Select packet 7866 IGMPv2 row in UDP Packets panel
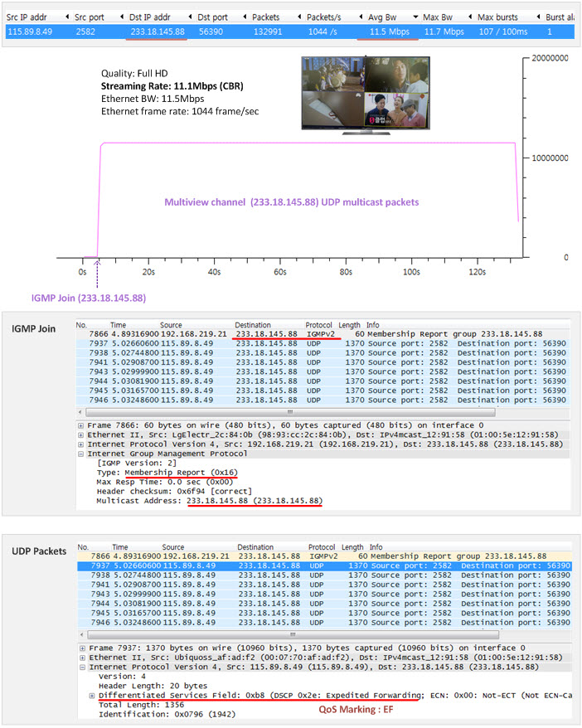Viewport: 582px width, 728px height. click(x=324, y=556)
